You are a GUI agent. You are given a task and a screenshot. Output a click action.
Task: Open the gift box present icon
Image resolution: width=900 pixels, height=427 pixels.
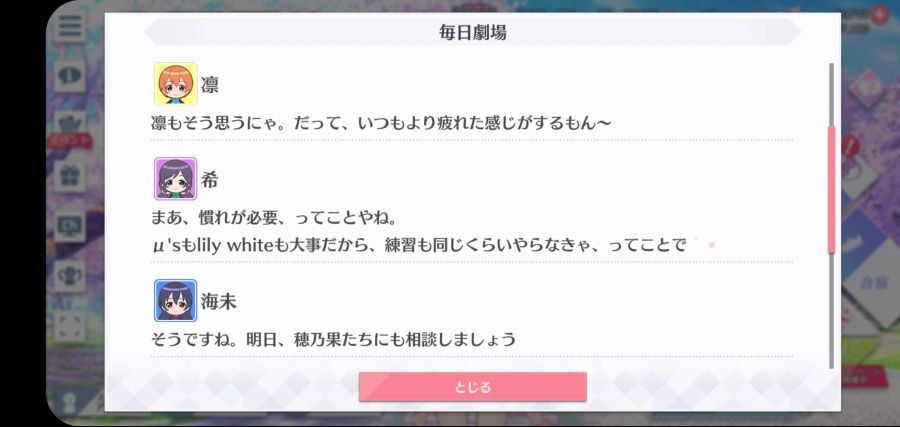pyautogui.click(x=70, y=176)
